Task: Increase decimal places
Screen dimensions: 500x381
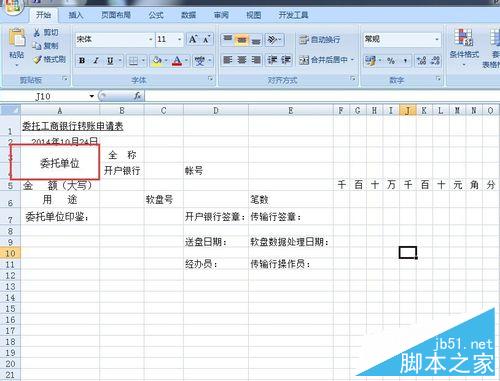Action: pos(422,61)
